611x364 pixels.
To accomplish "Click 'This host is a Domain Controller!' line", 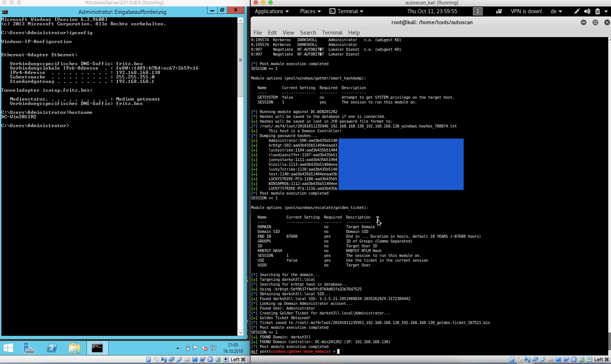I will point(305,131).
